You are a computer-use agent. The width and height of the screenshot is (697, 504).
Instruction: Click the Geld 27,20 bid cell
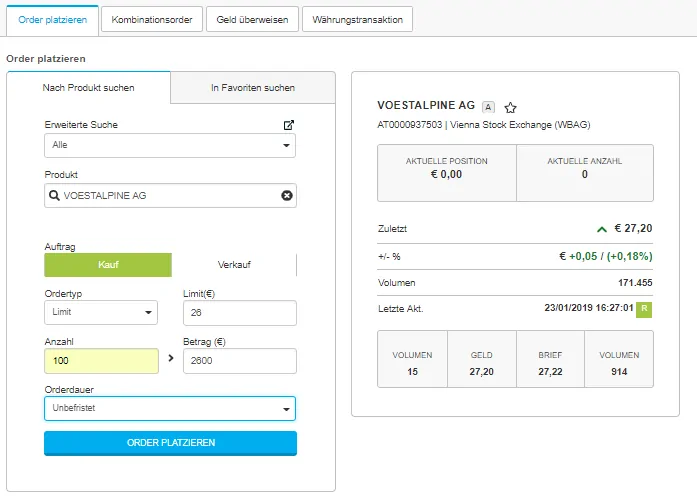point(482,359)
